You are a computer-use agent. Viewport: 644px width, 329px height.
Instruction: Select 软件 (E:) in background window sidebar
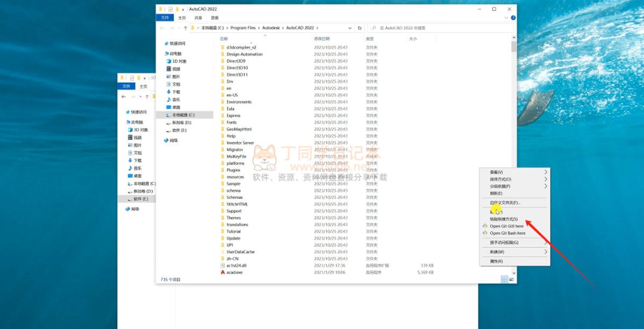(137, 199)
